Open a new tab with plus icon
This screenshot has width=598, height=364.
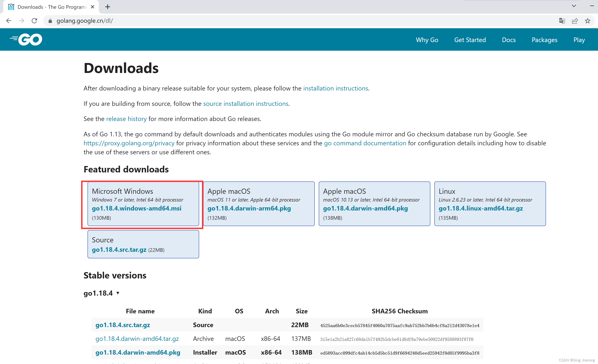point(107,7)
